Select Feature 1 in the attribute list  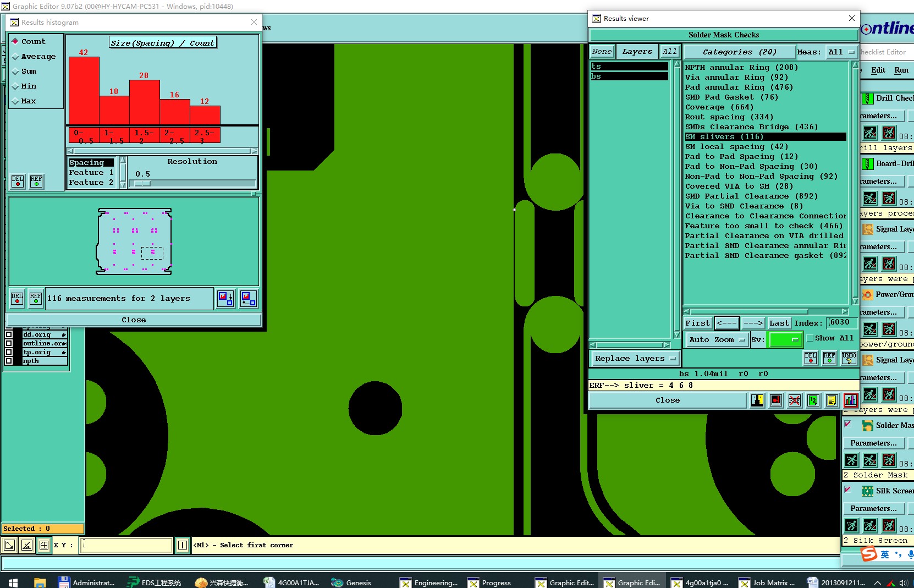click(91, 173)
